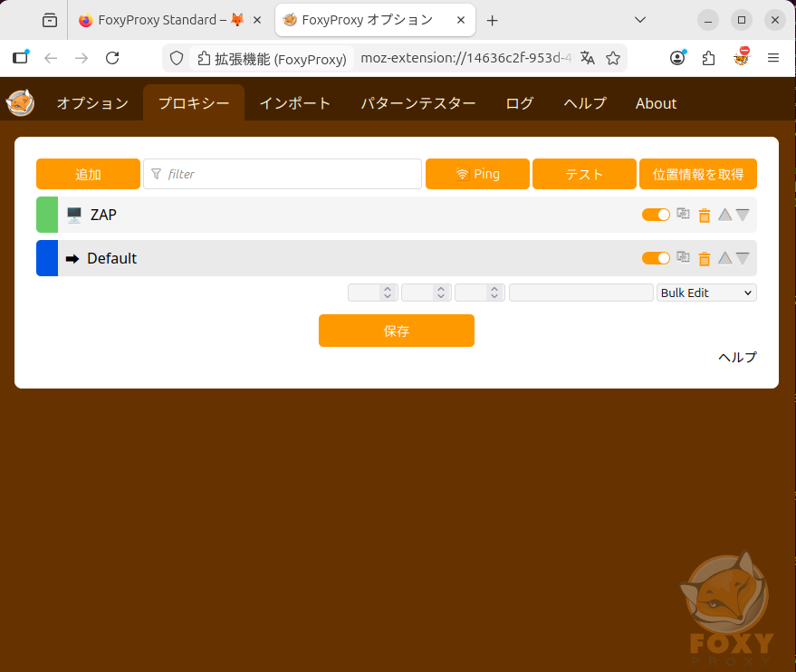This screenshot has height=672, width=796.
Task: Move the Default proxy down
Action: click(743, 258)
